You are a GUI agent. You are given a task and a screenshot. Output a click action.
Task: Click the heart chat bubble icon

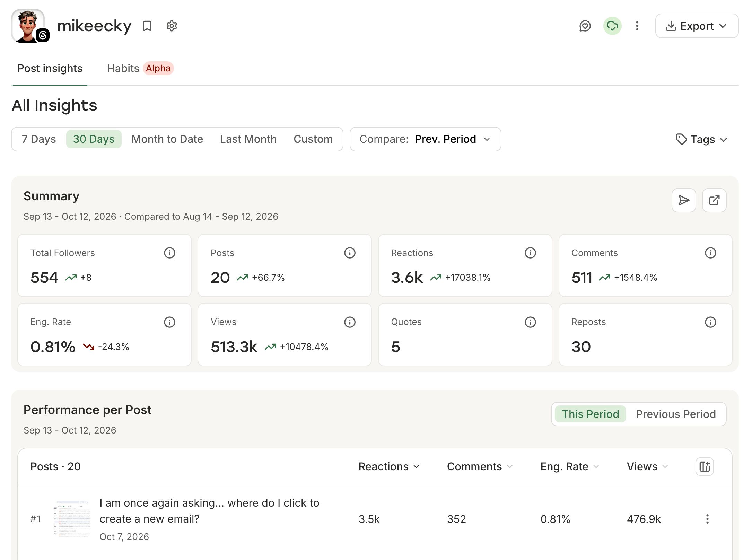pyautogui.click(x=585, y=26)
